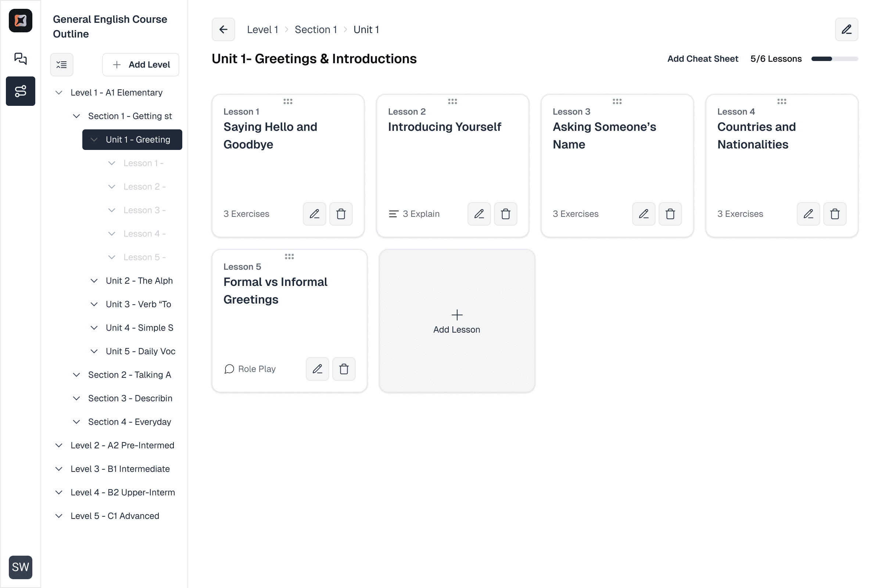The height and width of the screenshot is (588, 882).
Task: Click the course outline route icon
Action: point(20,91)
